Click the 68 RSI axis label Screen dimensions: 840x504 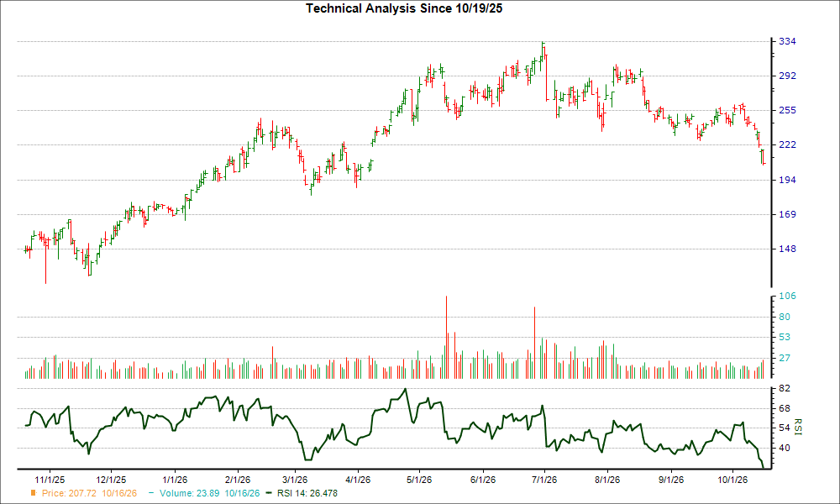[x=785, y=409]
